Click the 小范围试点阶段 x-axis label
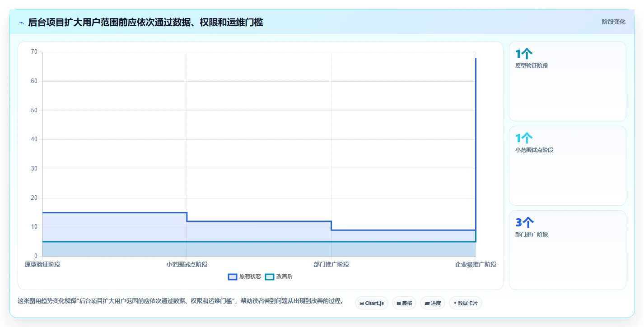The width and height of the screenshot is (644, 327). tap(187, 264)
